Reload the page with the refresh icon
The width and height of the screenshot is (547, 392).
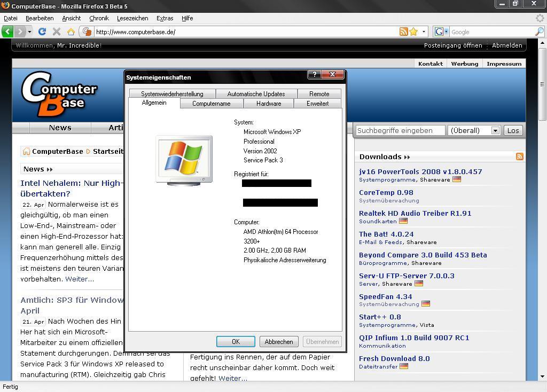coord(42,32)
